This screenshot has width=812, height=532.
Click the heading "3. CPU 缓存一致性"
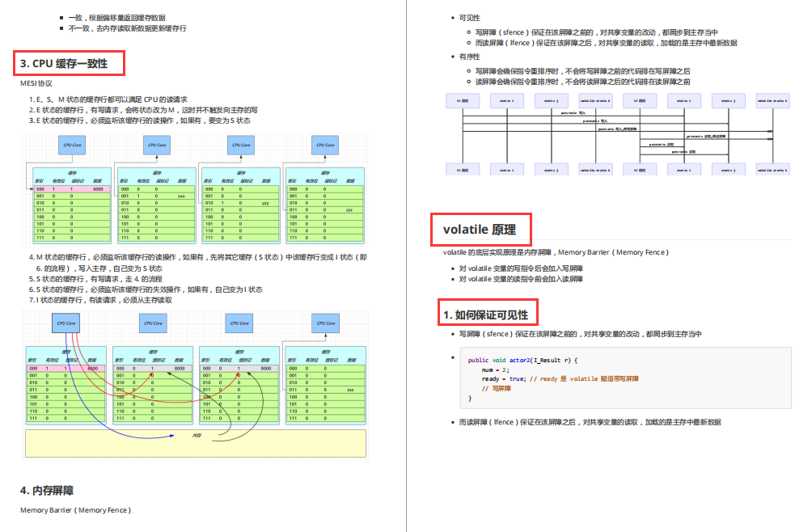pos(64,64)
